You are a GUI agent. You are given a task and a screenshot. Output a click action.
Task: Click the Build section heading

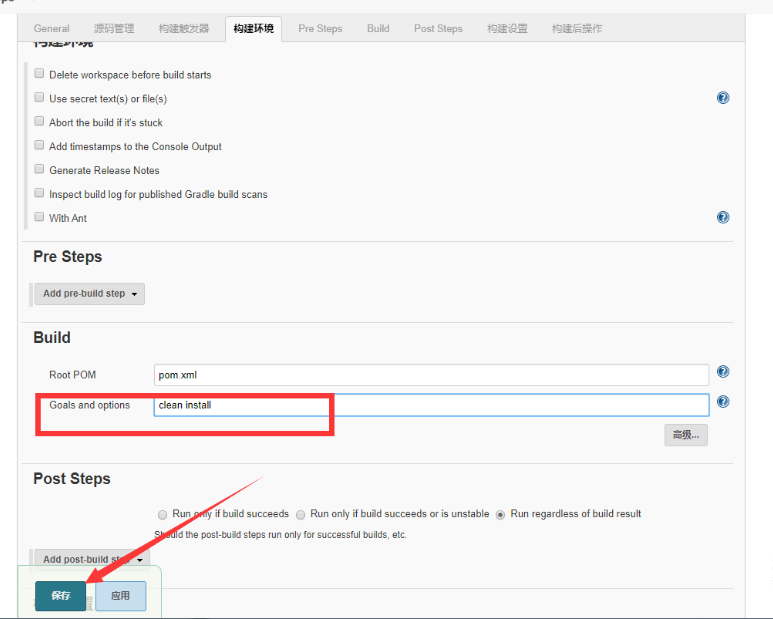click(52, 338)
